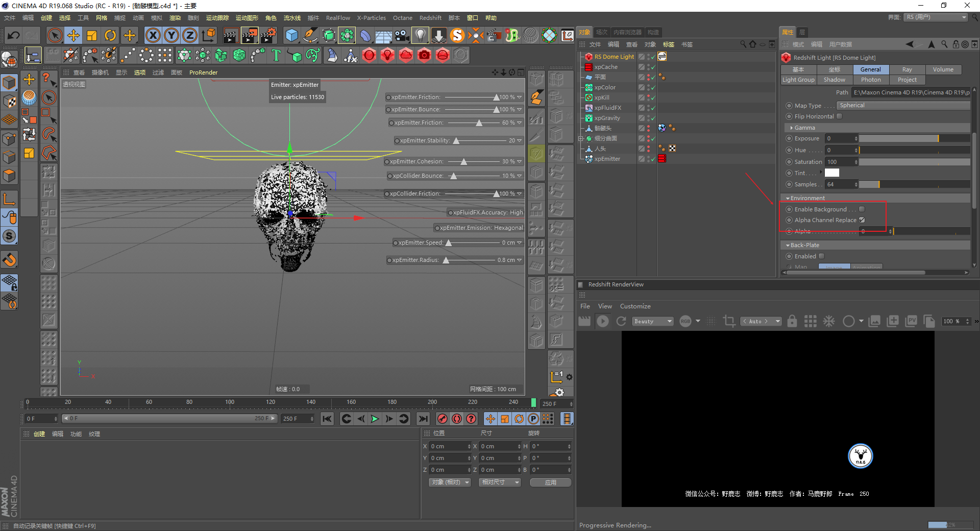Screen dimensions: 980x531
Task: Open the 相对尺寸 size dropdown
Action: click(x=500, y=482)
